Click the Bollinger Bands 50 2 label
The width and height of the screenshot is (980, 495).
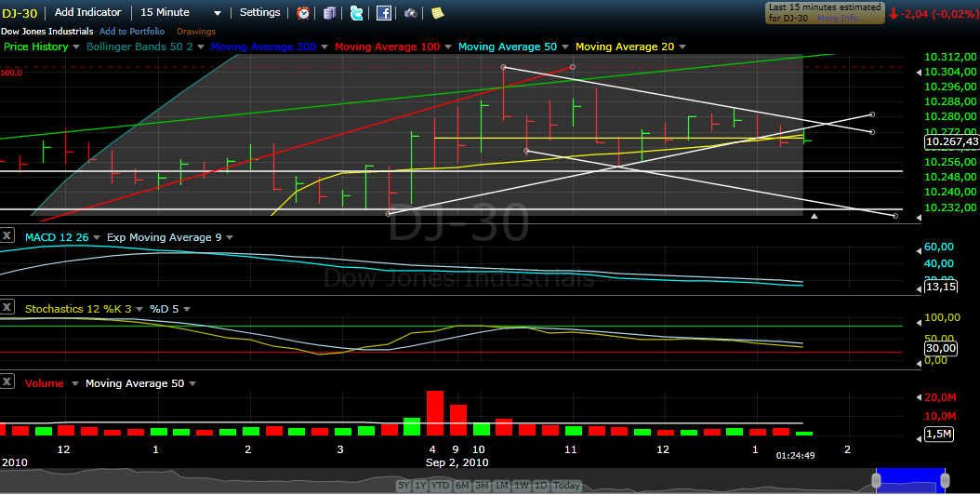pos(140,47)
